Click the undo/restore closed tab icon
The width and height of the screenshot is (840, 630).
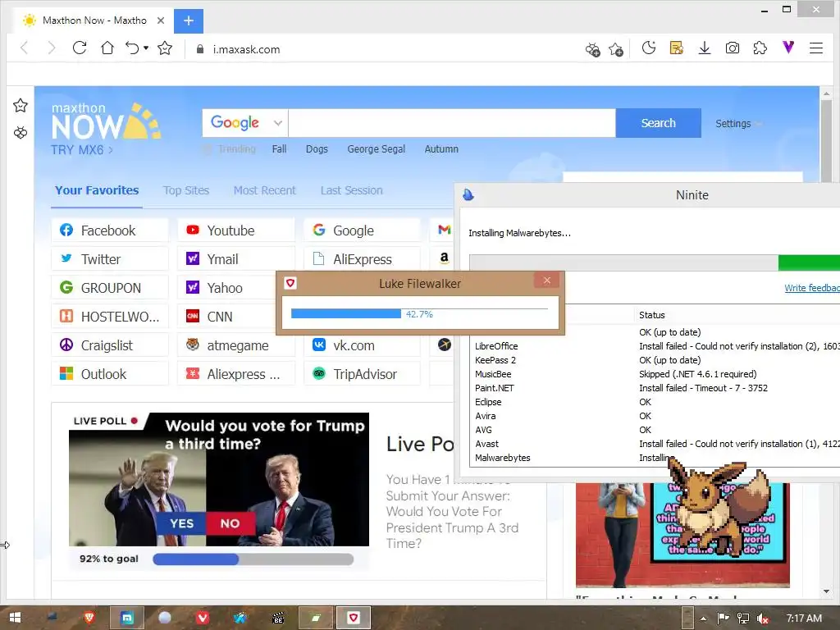coord(132,48)
